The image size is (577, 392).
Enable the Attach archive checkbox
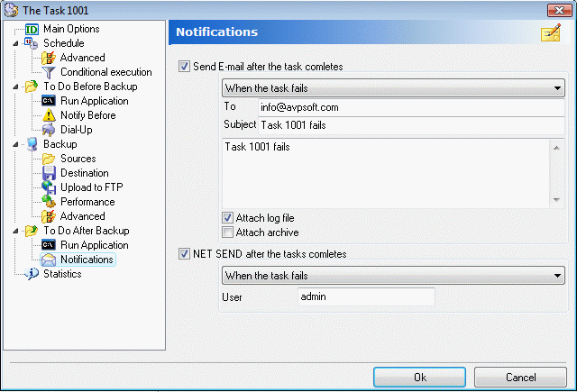[x=228, y=232]
